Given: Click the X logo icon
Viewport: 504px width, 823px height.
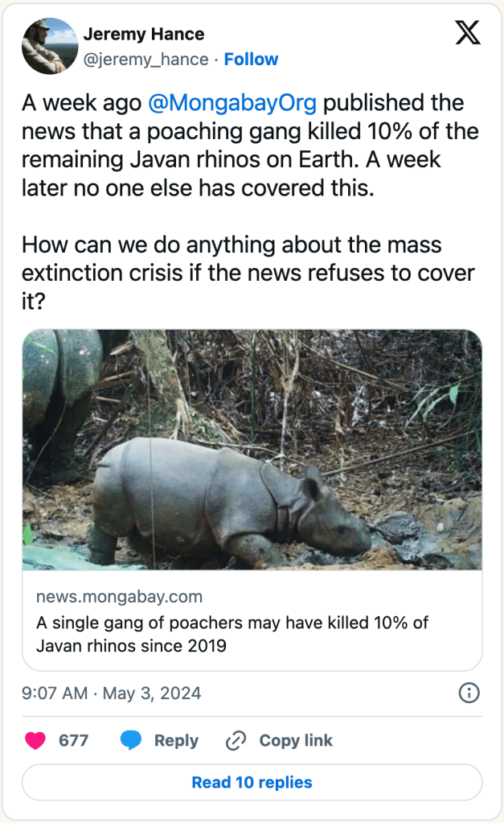Looking at the screenshot, I should tap(468, 32).
